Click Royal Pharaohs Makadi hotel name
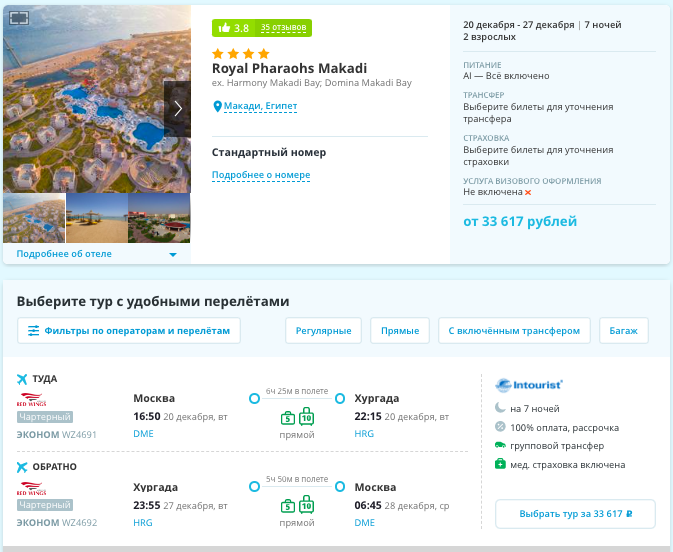Screen dimensions: 673x552 coord(289,68)
